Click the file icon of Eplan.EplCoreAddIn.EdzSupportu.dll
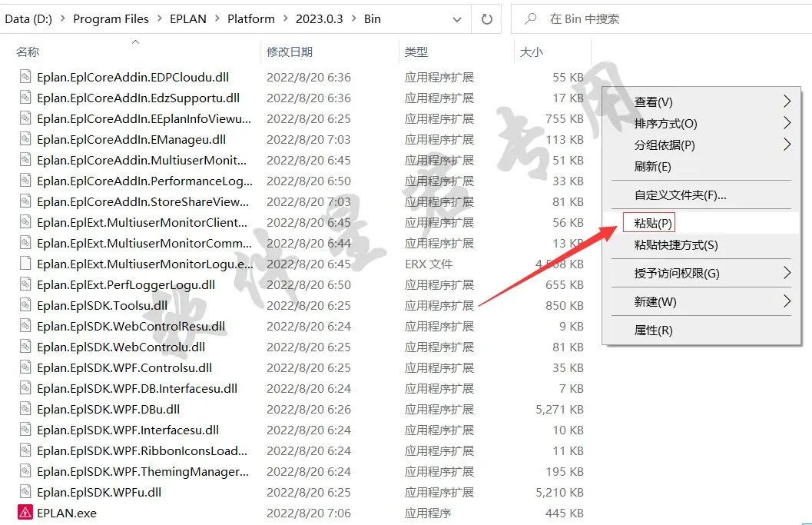 tap(25, 98)
